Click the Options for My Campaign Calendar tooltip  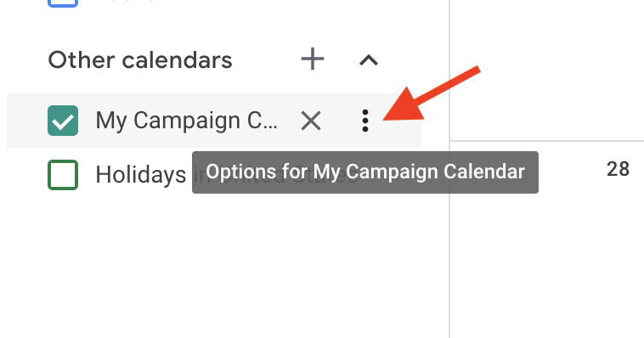pos(365,172)
